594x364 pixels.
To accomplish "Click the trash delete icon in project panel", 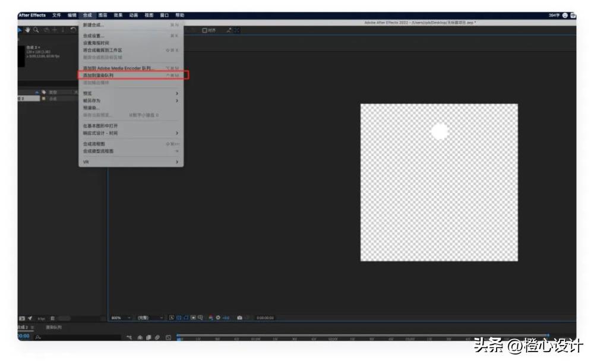I will pos(53,318).
